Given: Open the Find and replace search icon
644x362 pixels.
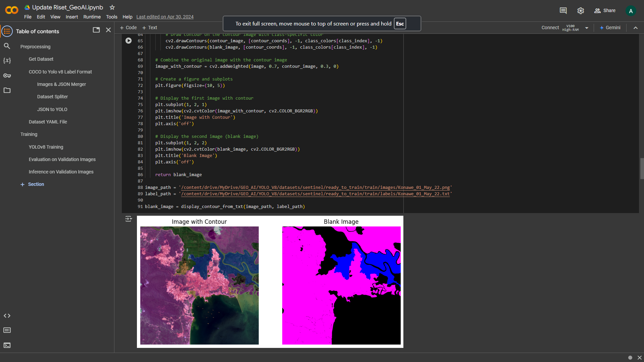Looking at the screenshot, I should pyautogui.click(x=7, y=46).
